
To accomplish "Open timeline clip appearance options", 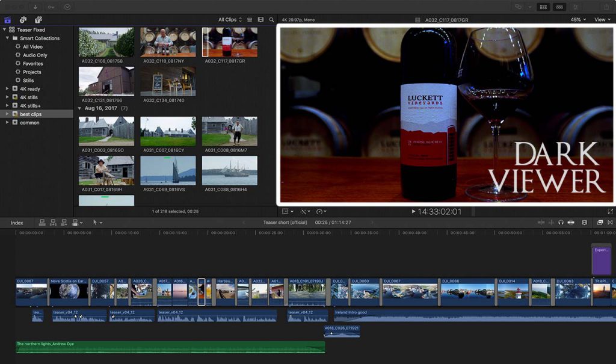I will click(584, 223).
